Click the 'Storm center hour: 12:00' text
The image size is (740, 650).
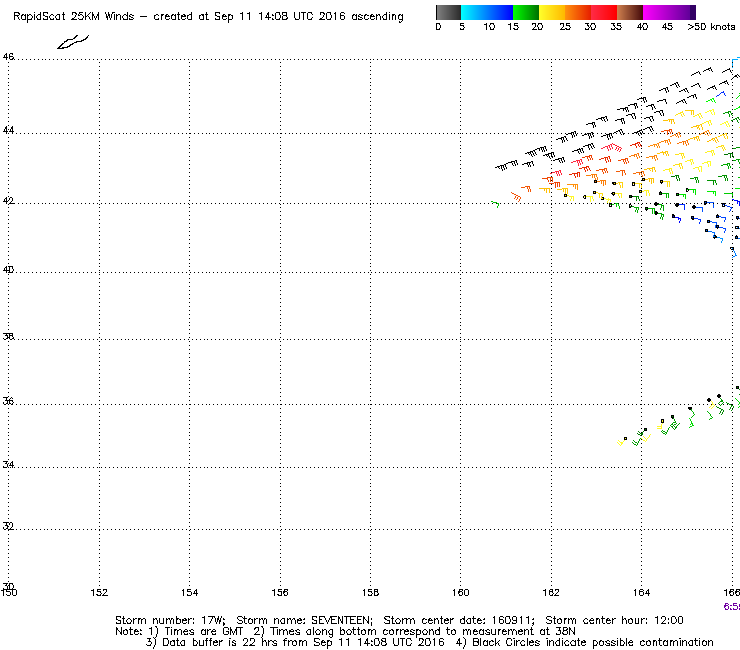[x=614, y=620]
